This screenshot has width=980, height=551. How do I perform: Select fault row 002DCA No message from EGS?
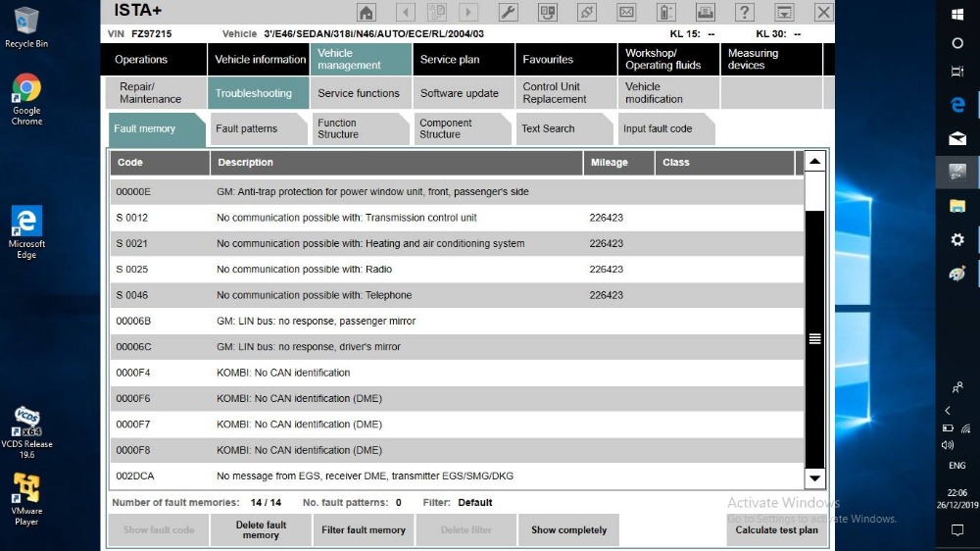click(x=457, y=476)
